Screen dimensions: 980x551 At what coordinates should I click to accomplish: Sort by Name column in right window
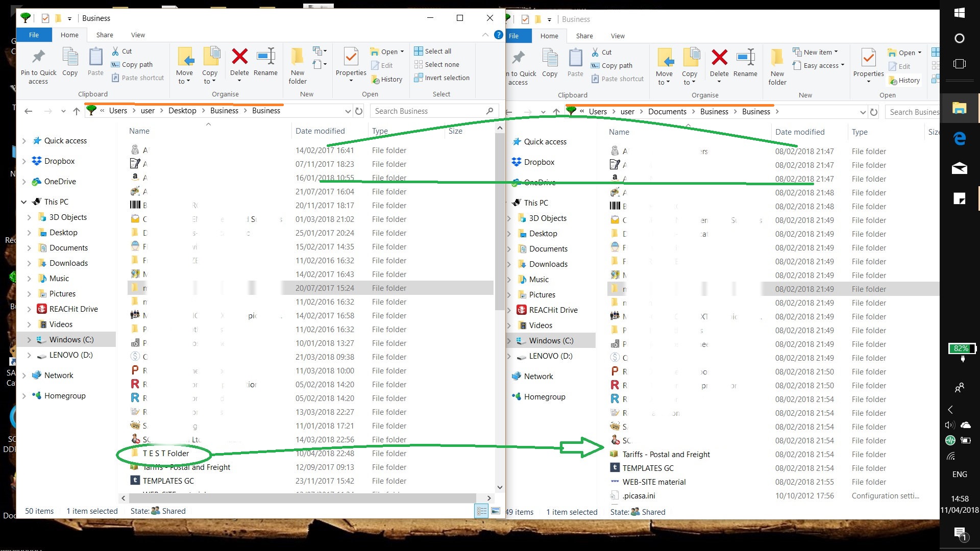tap(619, 132)
